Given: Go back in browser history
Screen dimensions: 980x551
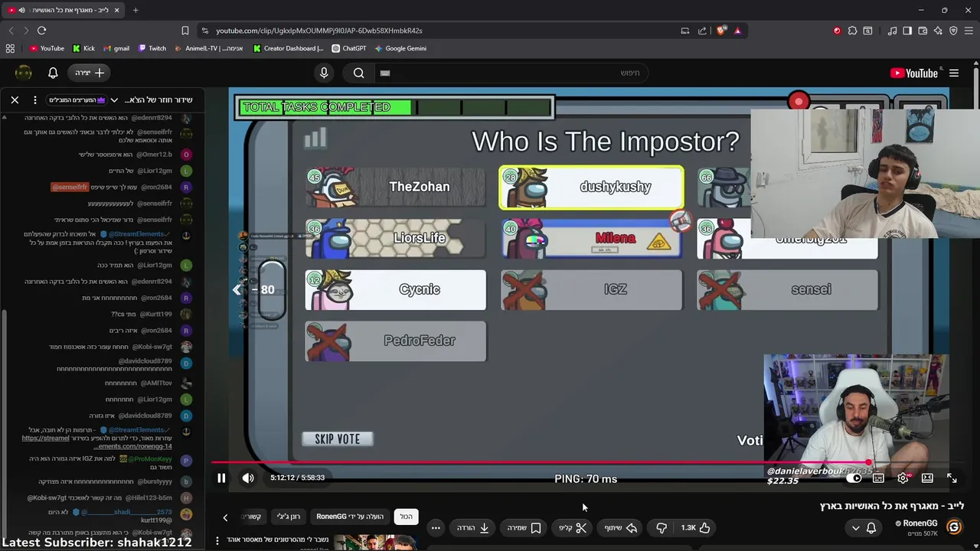Looking at the screenshot, I should [x=11, y=31].
